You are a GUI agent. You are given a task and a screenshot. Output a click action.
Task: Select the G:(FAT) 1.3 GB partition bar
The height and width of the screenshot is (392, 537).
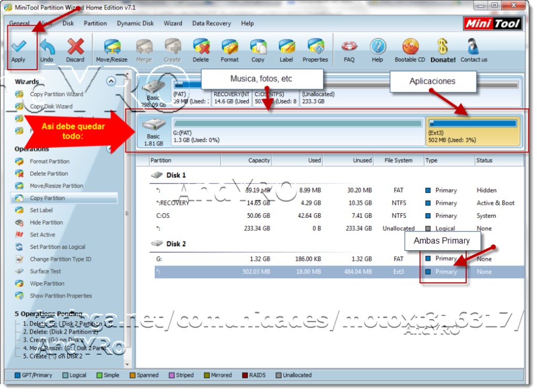point(298,132)
